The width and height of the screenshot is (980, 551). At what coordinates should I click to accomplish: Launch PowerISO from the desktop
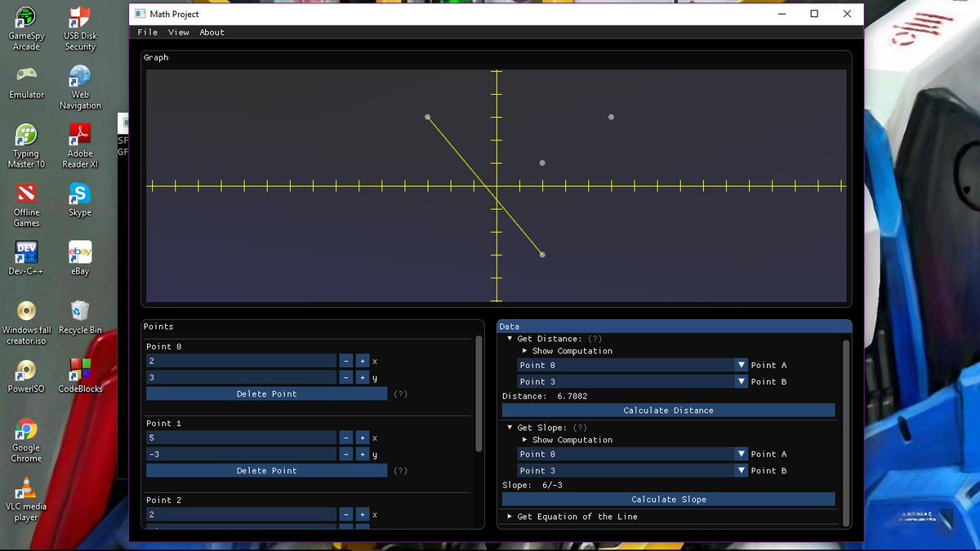pyautogui.click(x=26, y=375)
